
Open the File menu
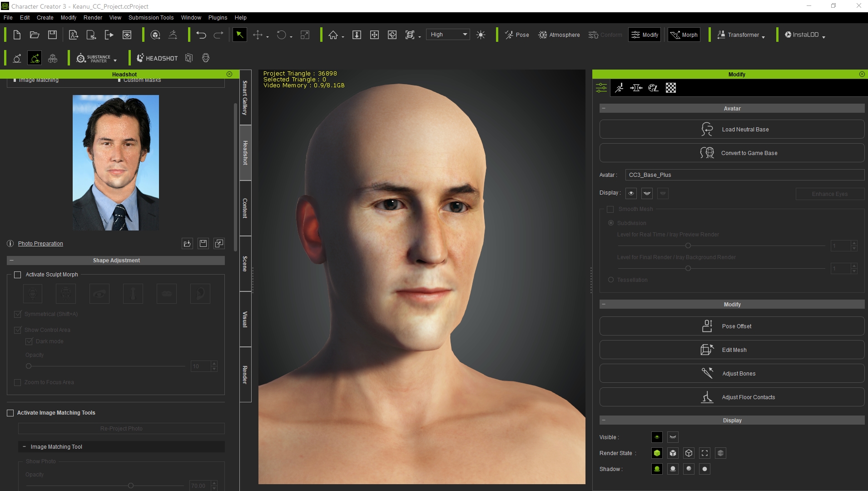(x=8, y=18)
